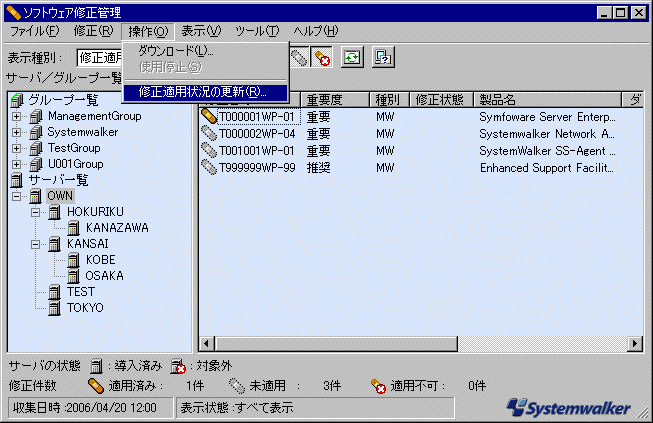Click the TEST server icon
Screen dimensions: 653x423
(55, 292)
